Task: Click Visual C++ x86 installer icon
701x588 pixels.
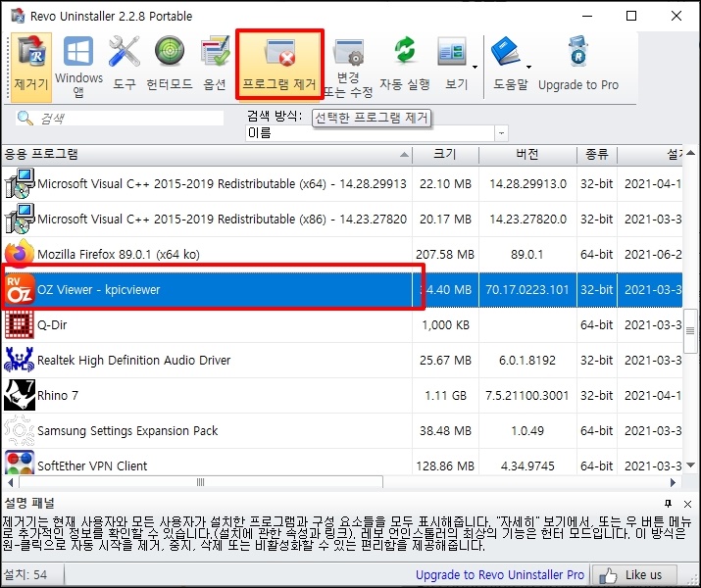Action: (x=20, y=219)
